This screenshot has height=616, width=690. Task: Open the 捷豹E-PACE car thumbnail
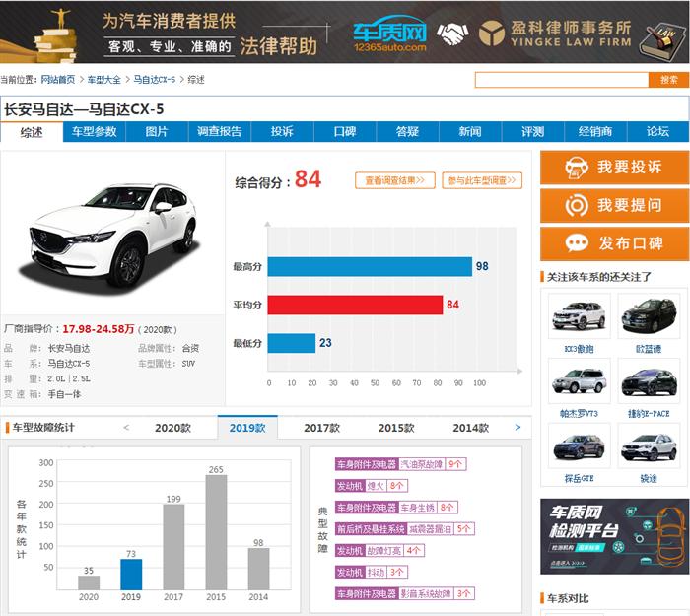point(649,380)
